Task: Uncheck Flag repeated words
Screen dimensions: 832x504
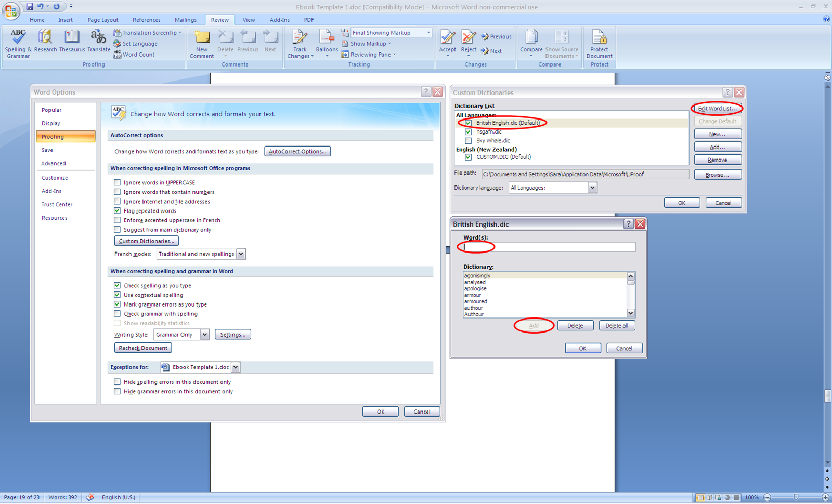Action: coord(117,210)
